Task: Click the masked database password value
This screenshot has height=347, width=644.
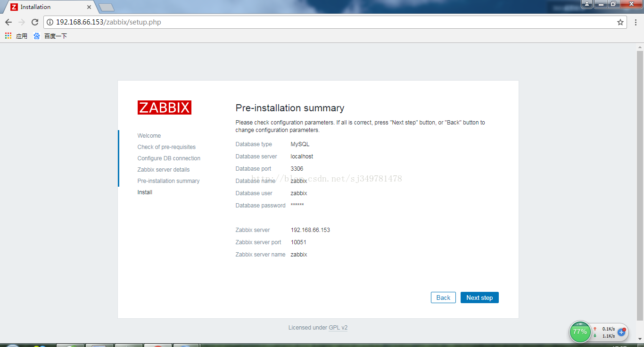Action: click(297, 206)
